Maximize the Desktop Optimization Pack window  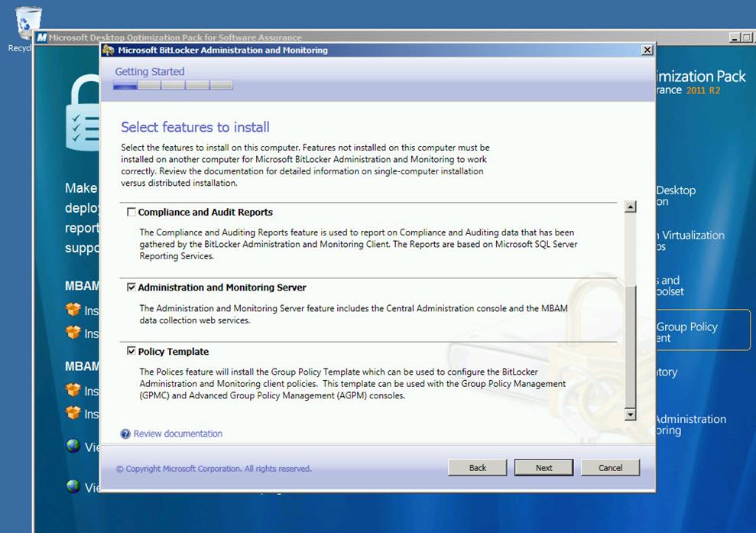(746, 37)
